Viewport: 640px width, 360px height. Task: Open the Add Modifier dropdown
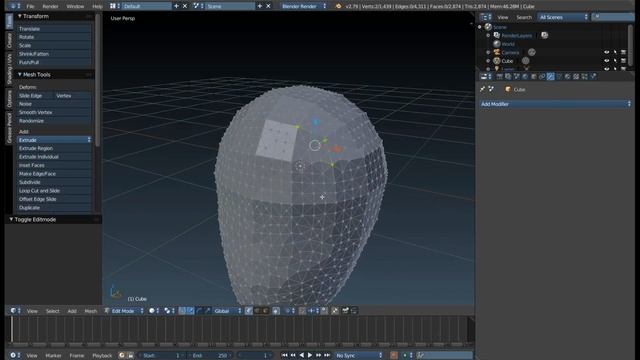point(555,104)
